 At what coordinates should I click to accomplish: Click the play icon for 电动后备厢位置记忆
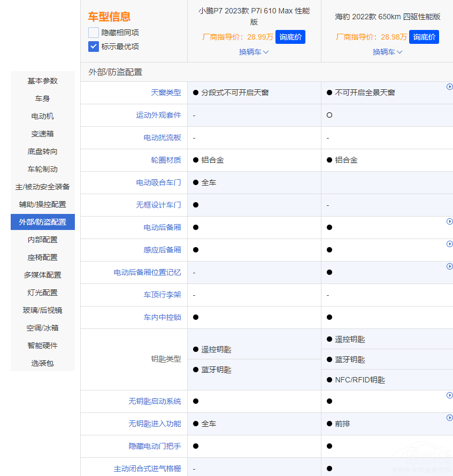point(449,266)
